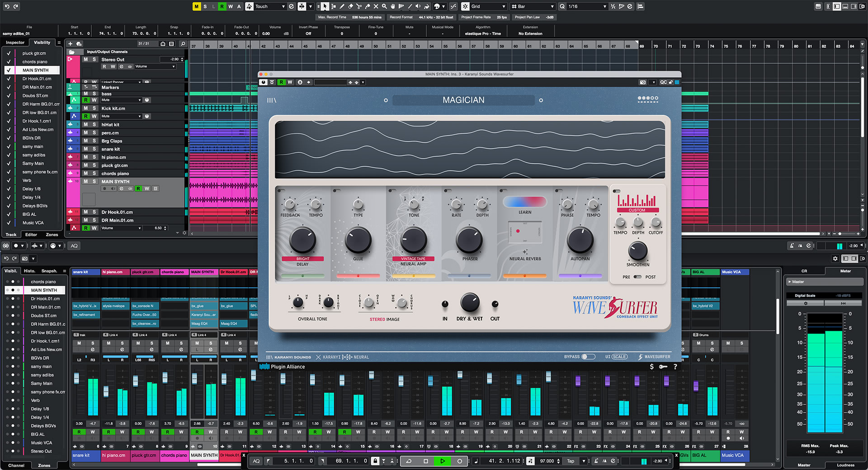The height and width of the screenshot is (470, 868).
Task: Open the Zones tab under track list
Action: coord(52,235)
